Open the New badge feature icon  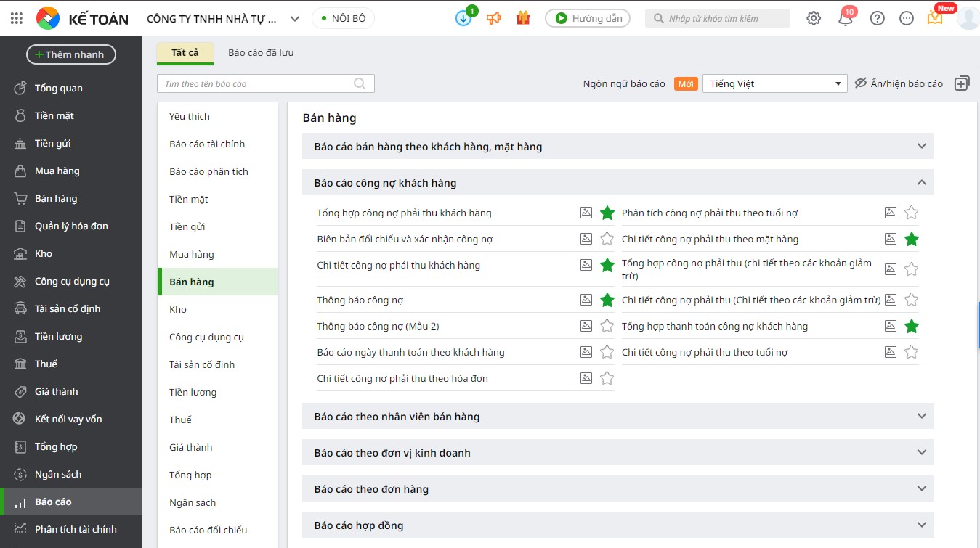(935, 18)
